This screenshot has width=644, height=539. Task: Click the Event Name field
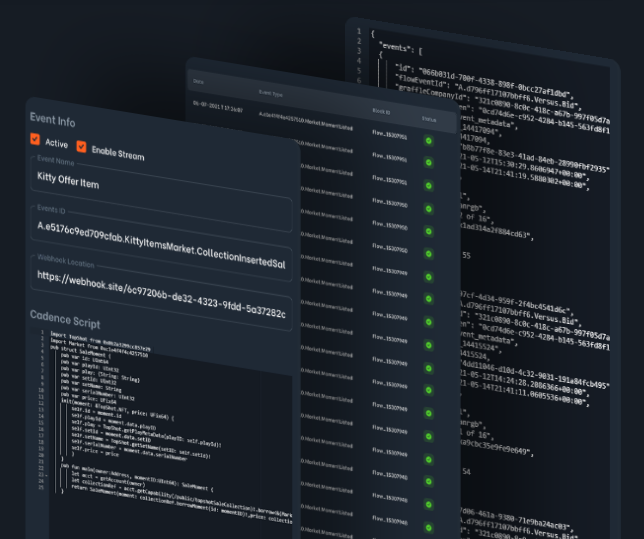(x=160, y=183)
